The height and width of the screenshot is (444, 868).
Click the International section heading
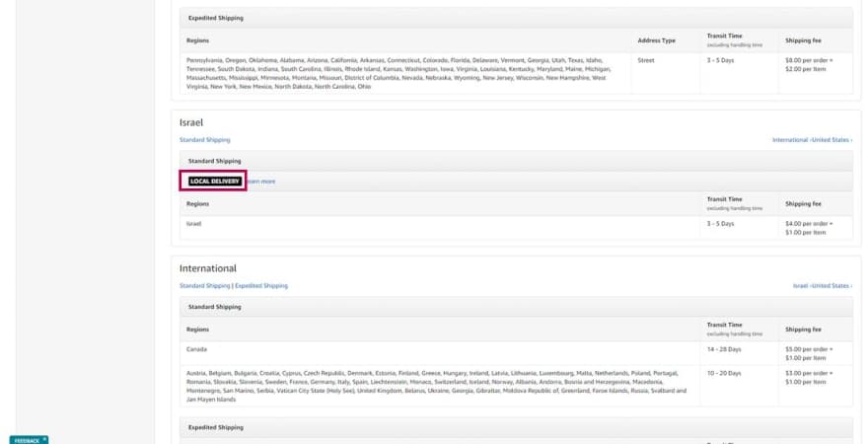coord(207,267)
